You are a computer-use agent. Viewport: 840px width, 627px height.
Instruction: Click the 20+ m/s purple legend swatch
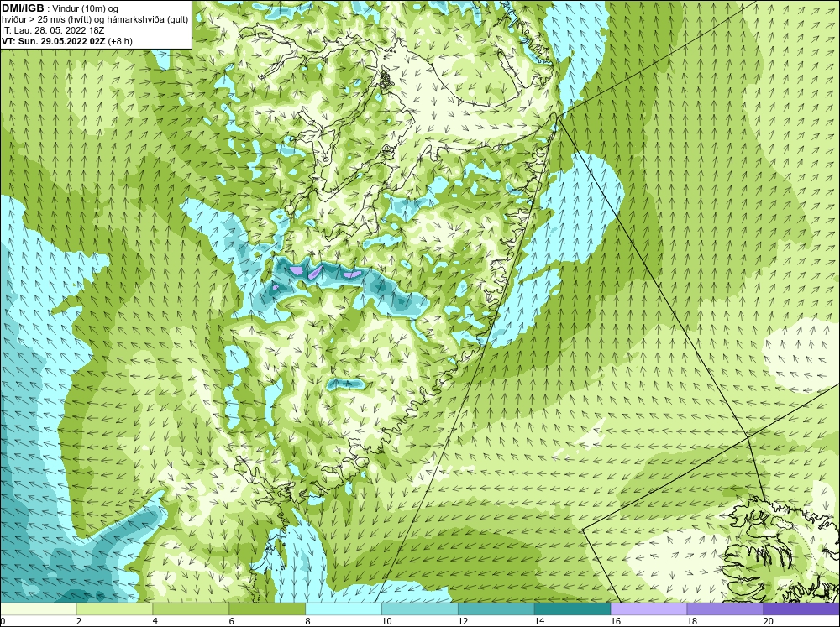tap(801, 609)
